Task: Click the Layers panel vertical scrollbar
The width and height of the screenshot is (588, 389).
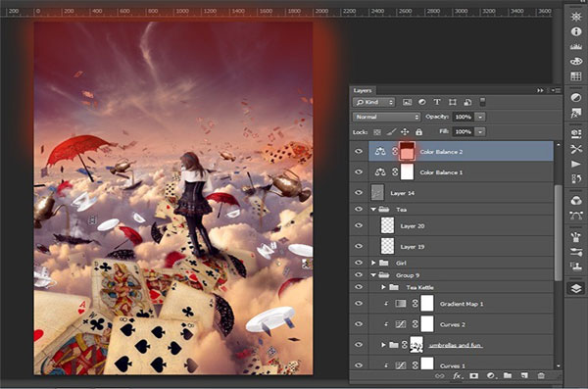Action: click(x=558, y=232)
